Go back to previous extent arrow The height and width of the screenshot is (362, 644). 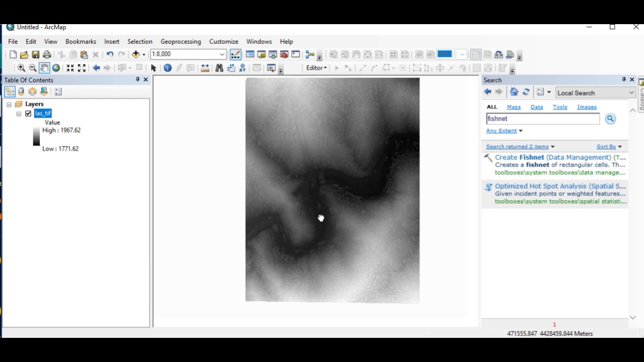(96, 68)
